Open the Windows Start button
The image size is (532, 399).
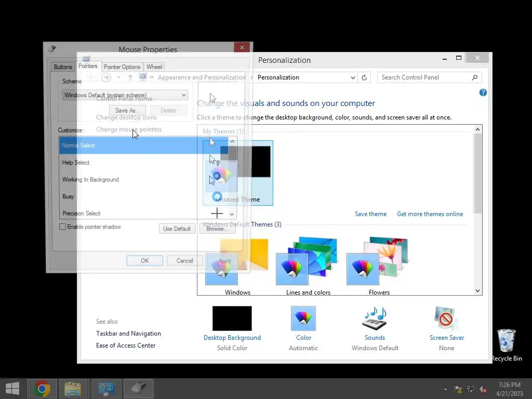tap(12, 389)
